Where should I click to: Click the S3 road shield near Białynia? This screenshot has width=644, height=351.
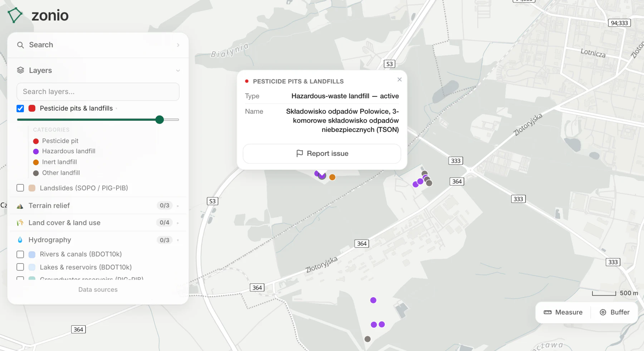pos(389,64)
